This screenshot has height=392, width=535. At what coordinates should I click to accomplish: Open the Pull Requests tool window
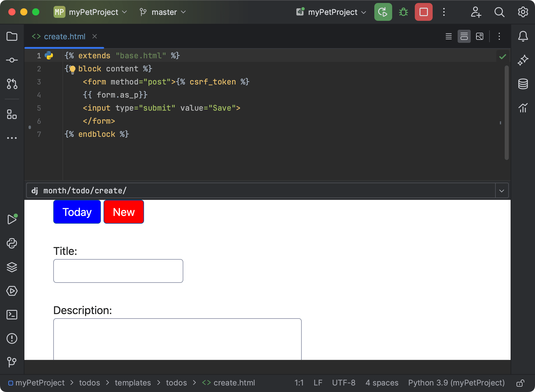[12, 84]
